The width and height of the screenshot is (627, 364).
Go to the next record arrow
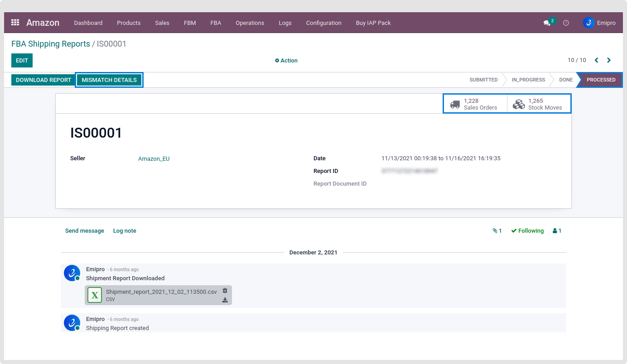[609, 60]
